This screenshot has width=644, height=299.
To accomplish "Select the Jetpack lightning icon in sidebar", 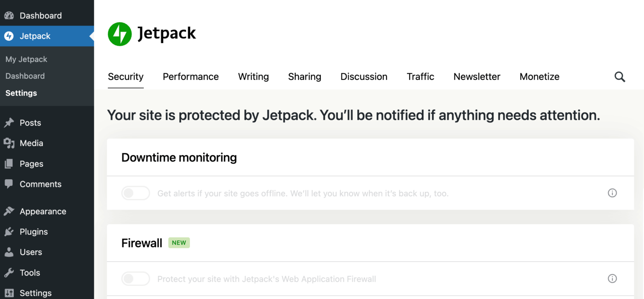I will (8, 36).
